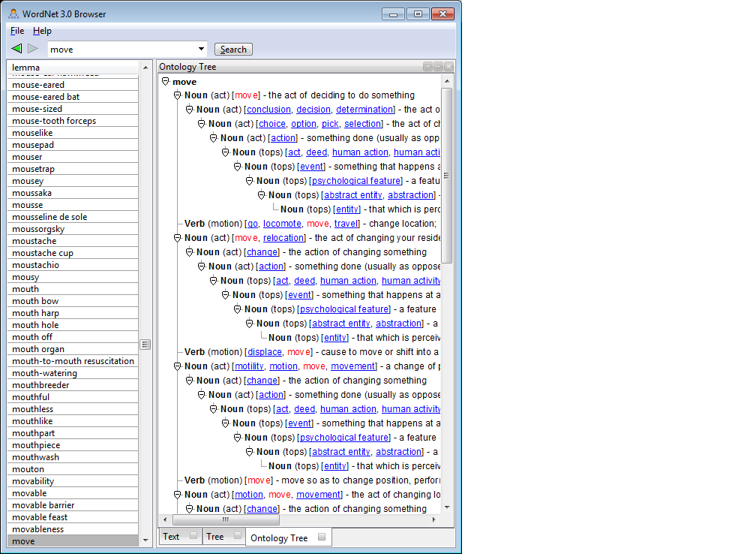Select 'mouthbreeder' in the lemma list

coord(73,385)
